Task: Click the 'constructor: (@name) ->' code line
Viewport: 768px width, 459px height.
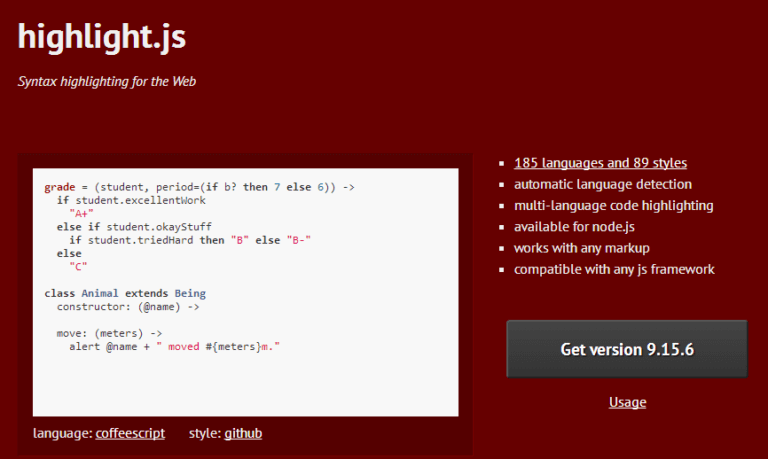Action: point(128,307)
